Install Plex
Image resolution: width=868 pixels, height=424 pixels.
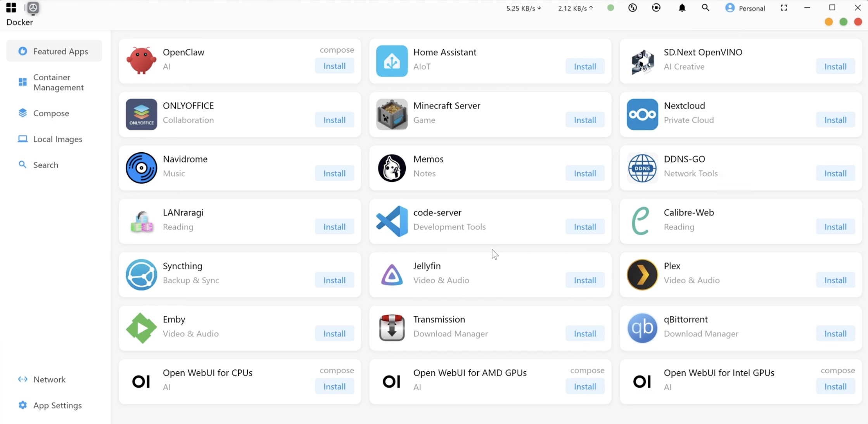coord(835,280)
